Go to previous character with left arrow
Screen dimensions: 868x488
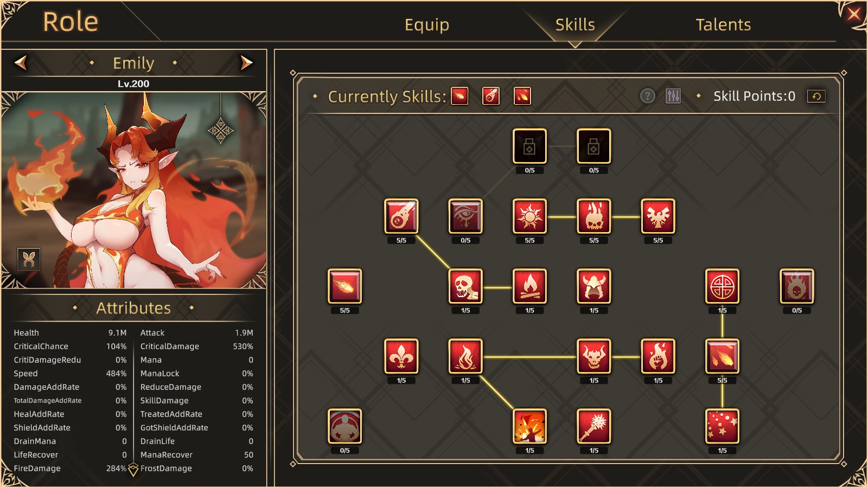coord(21,63)
